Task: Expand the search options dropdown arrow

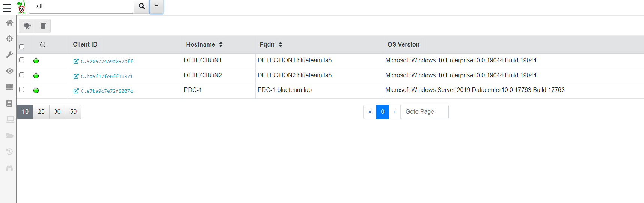Action: tap(157, 6)
